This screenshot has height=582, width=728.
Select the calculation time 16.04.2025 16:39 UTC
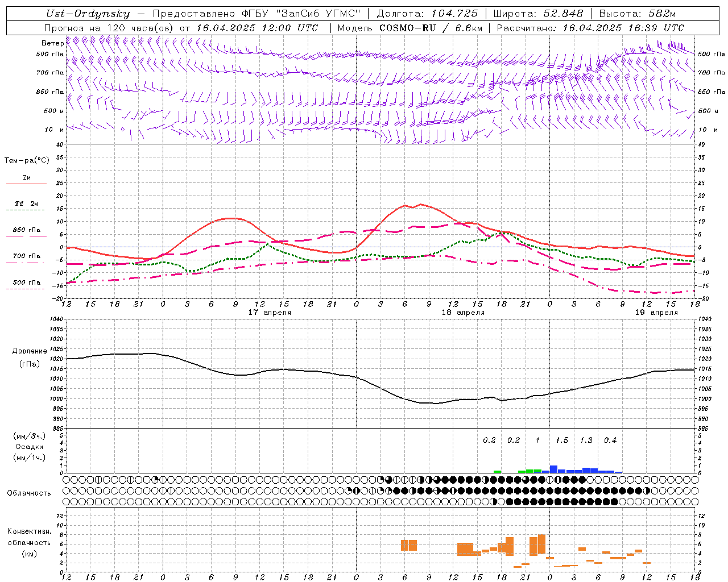(623, 28)
